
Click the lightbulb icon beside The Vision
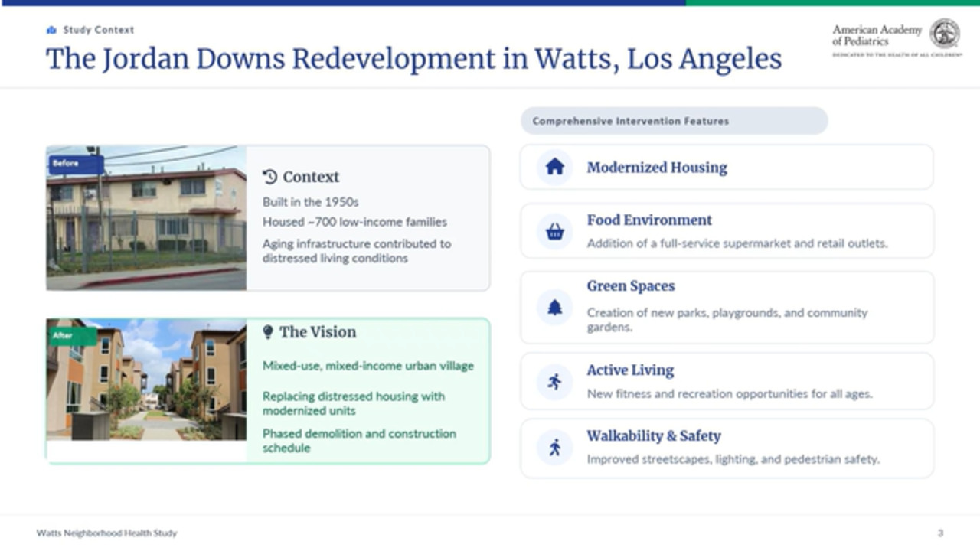(x=268, y=332)
